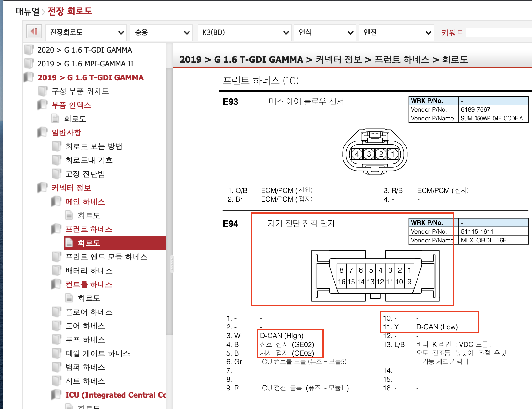The image size is (532, 409).
Task: Click the 루프 하네스 book icon
Action: point(56,339)
